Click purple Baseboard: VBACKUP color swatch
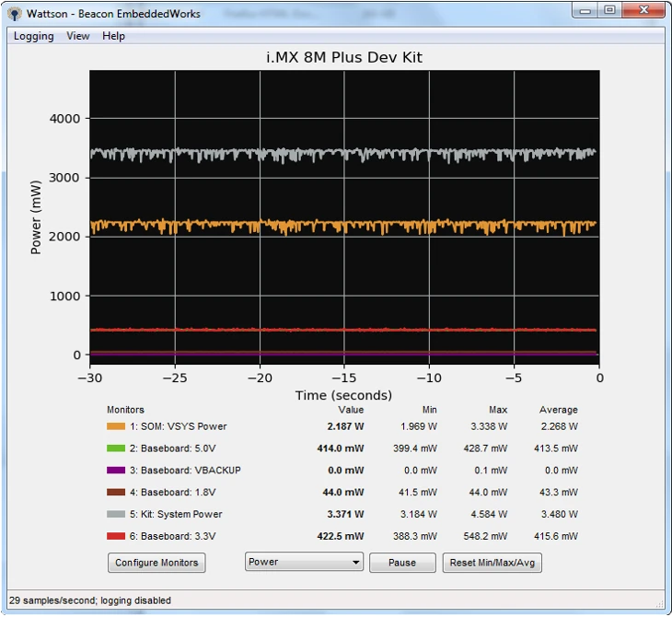 pyautogui.click(x=116, y=471)
